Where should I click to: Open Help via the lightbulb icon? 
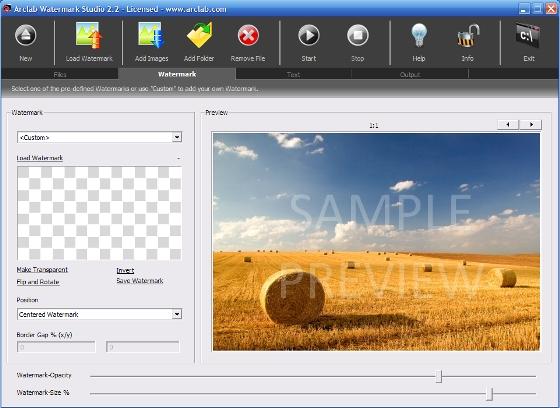pyautogui.click(x=419, y=35)
